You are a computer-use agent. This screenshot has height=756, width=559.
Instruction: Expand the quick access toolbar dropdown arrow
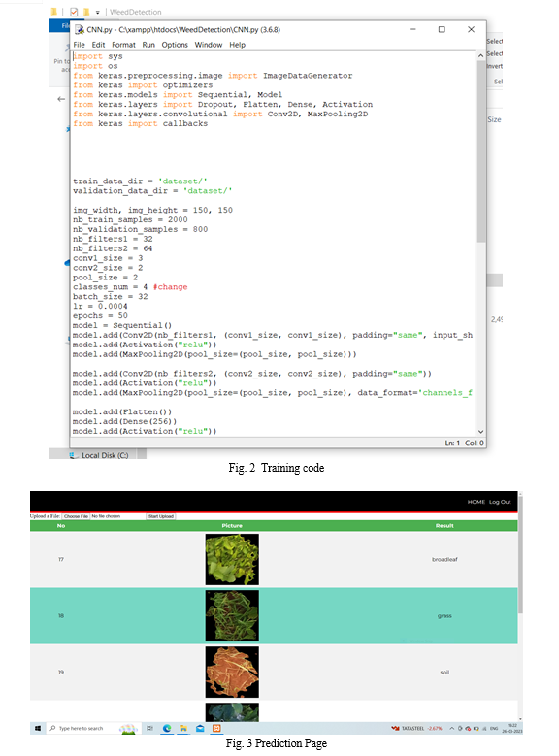[x=97, y=12]
